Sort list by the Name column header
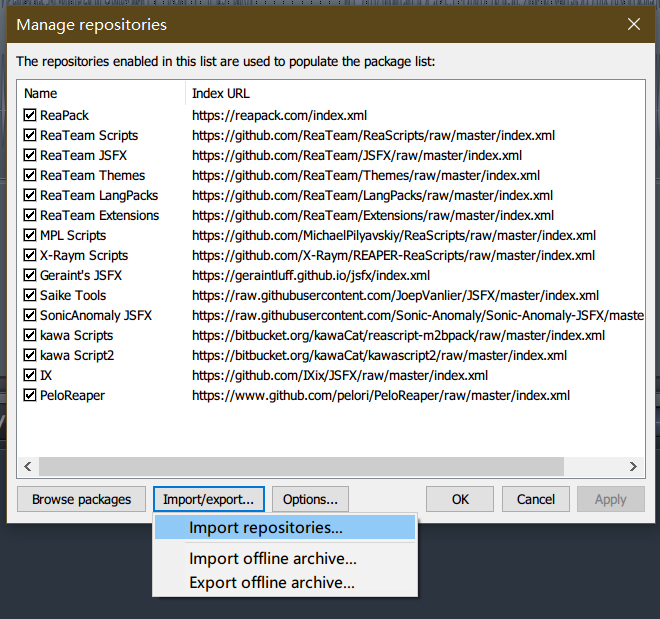The image size is (660, 619). pos(100,93)
